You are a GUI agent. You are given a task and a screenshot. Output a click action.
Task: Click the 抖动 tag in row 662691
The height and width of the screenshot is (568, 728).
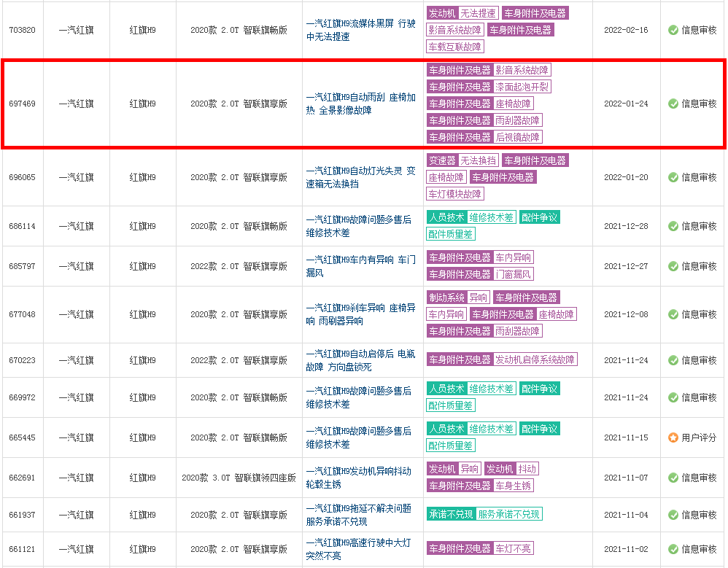tap(527, 469)
